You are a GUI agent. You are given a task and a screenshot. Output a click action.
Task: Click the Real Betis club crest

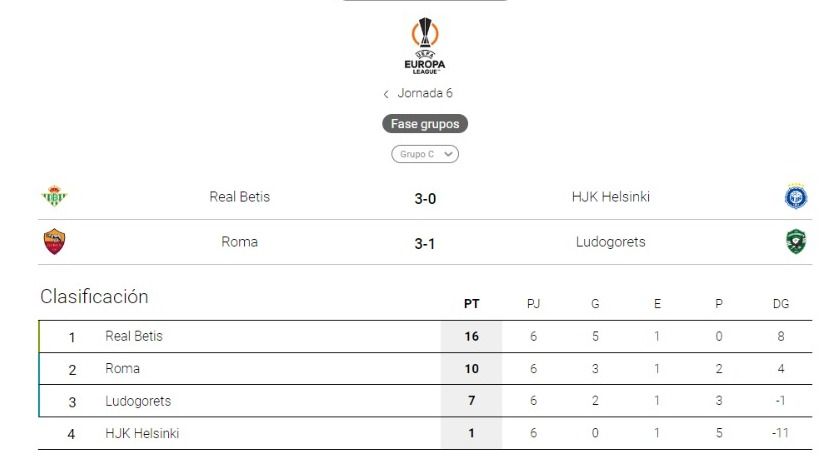click(54, 197)
